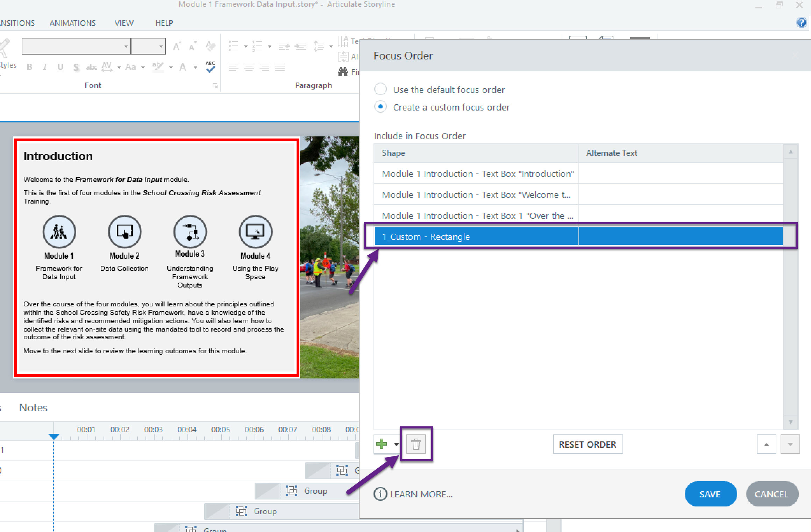Open the Font dialog launcher
811x532 pixels.
click(215, 86)
